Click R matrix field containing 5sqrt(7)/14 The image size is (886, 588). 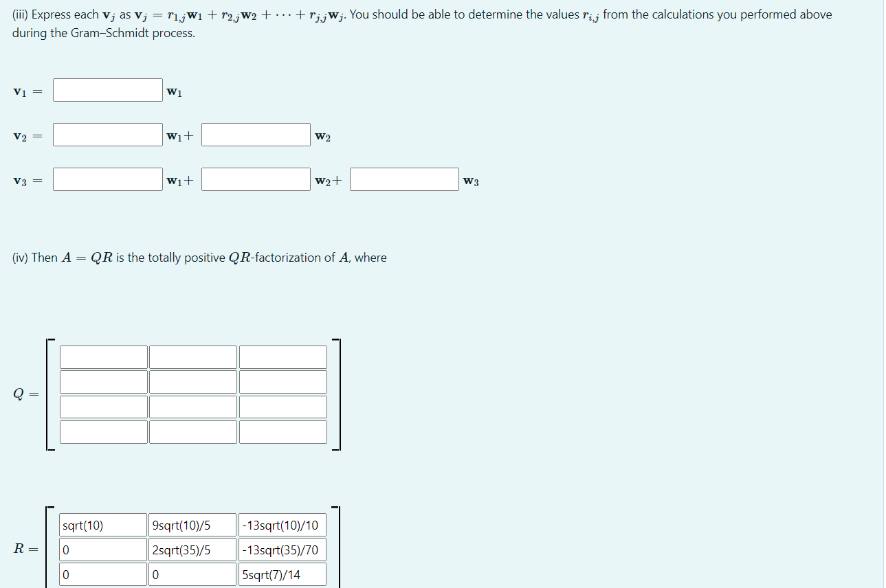[x=283, y=575]
